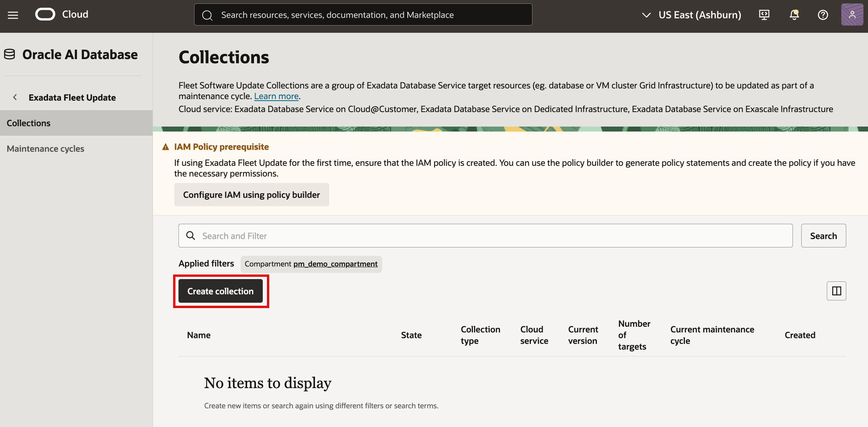Open Exadata Fleet Update parent menu

point(72,98)
